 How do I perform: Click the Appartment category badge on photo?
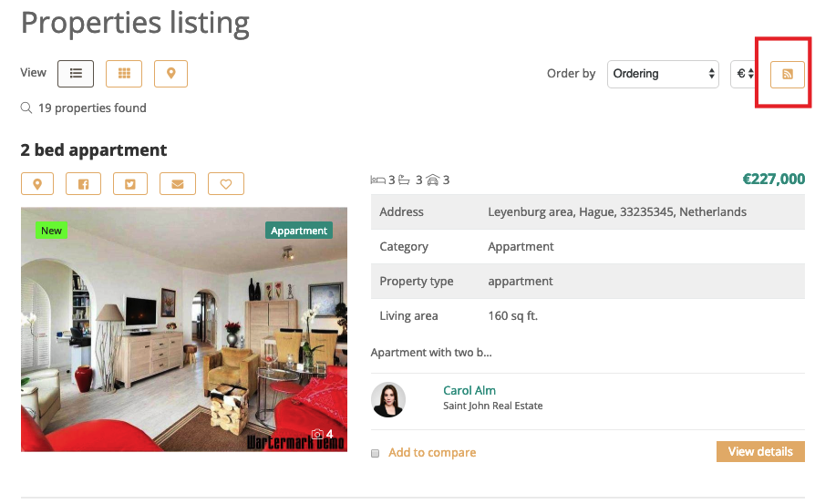(x=299, y=231)
